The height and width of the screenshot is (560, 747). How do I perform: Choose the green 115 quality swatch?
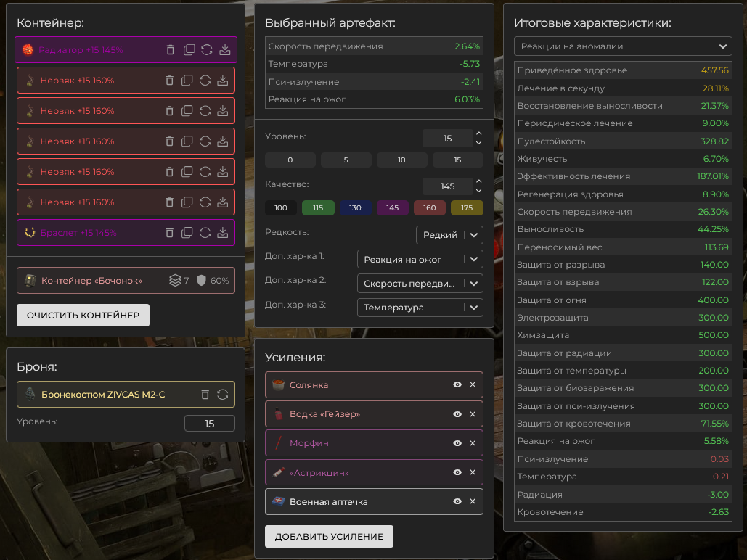[318, 208]
